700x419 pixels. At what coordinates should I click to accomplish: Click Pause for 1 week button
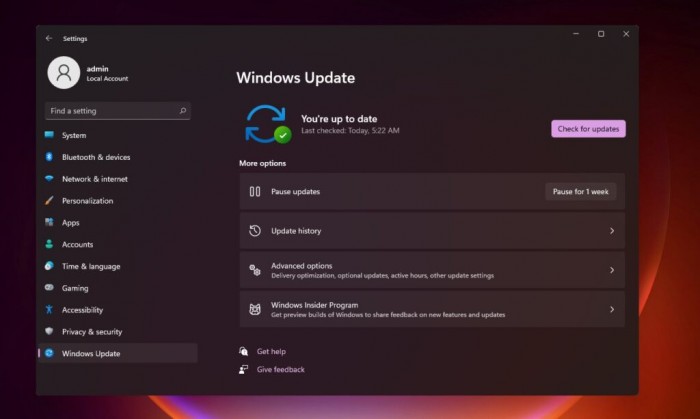point(580,191)
